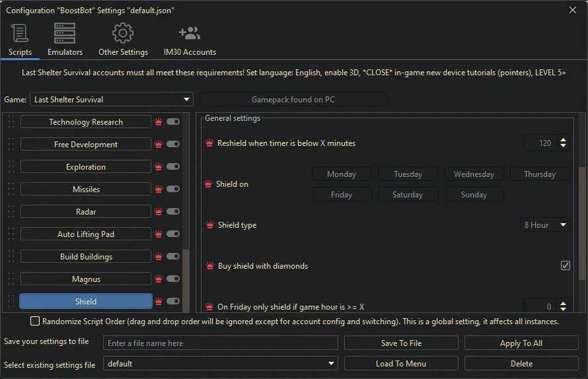
Task: Switch to Emulators tab
Action: click(x=65, y=40)
